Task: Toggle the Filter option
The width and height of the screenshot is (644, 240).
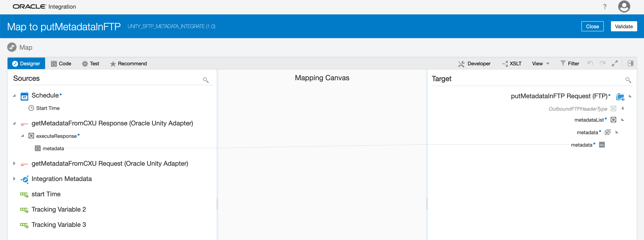Action: point(570,64)
